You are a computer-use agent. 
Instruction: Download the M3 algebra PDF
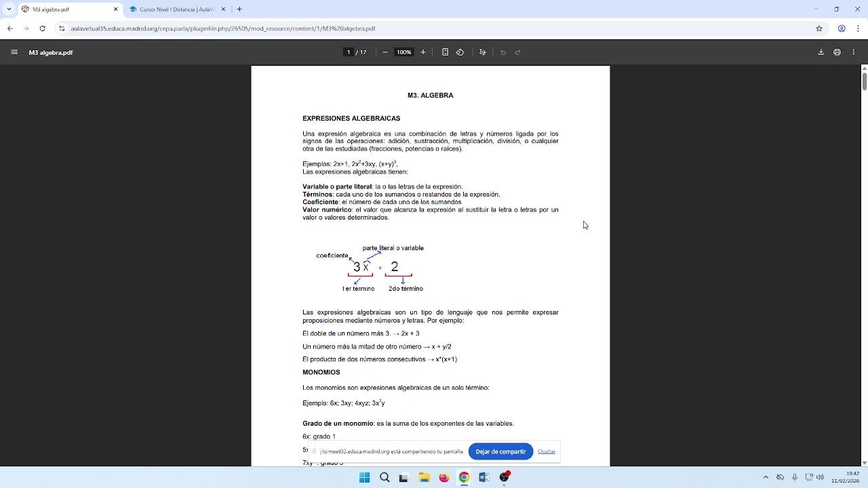pyautogui.click(x=821, y=52)
